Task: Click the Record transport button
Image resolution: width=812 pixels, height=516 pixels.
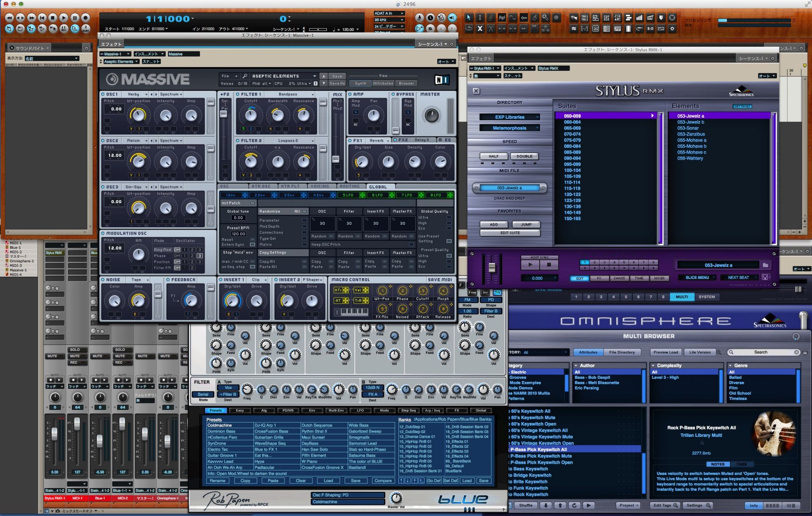Action: click(85, 18)
